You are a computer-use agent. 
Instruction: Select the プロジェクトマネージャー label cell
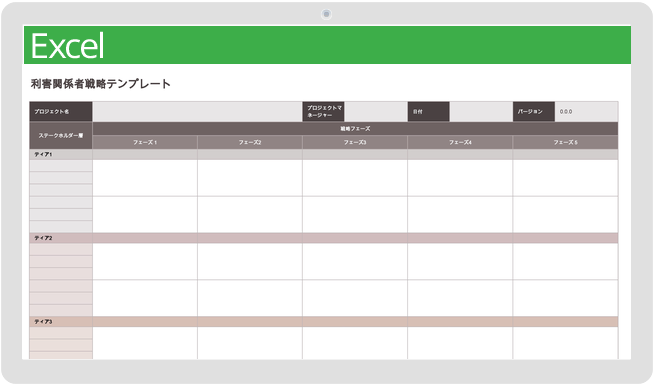click(x=323, y=112)
